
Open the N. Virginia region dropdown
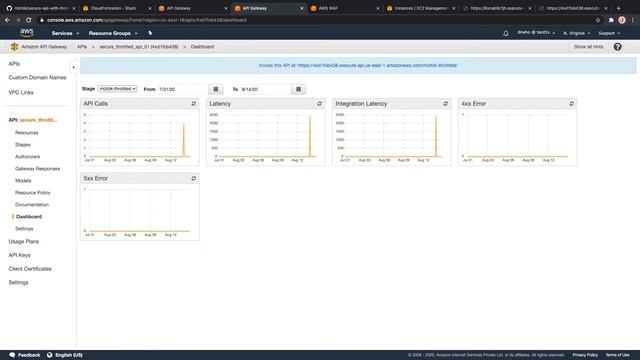[577, 33]
